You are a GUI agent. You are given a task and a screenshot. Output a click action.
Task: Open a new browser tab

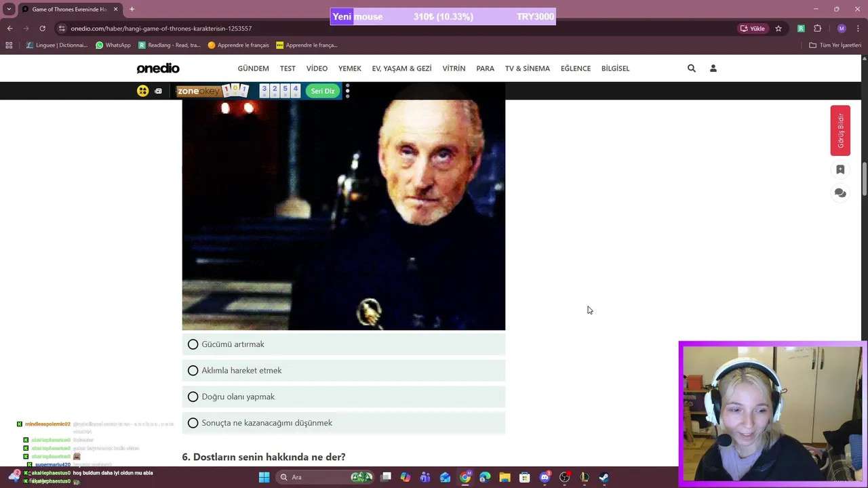coord(132,9)
